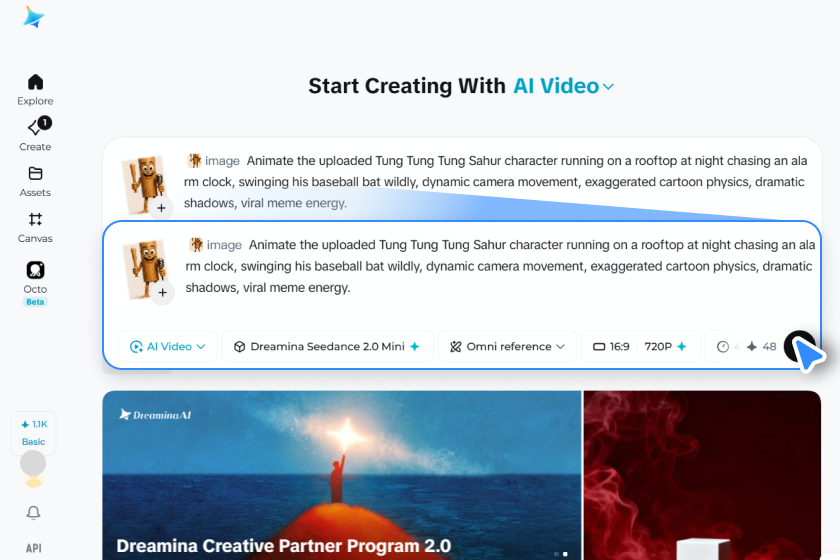
Task: Focus the prompt text in the blue-outlined box
Action: coord(500,266)
